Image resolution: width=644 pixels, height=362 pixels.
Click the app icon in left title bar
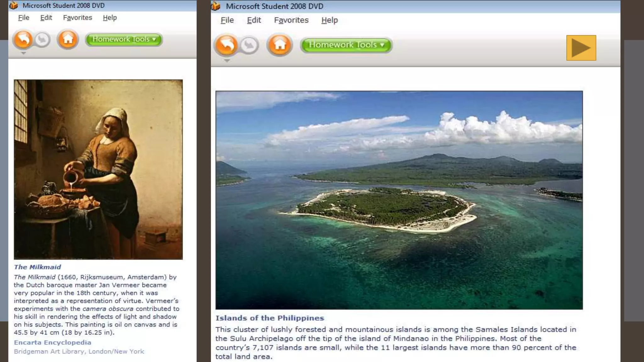tap(14, 5)
